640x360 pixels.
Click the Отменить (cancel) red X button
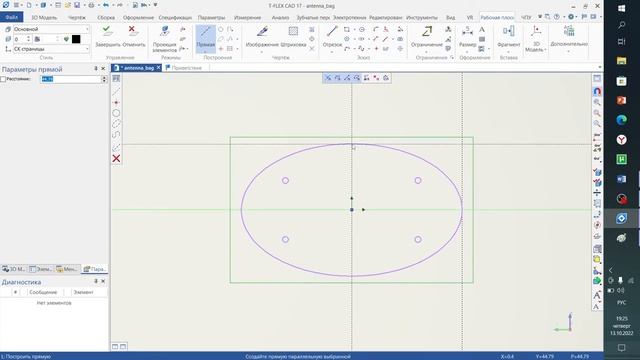pyautogui.click(x=133, y=36)
